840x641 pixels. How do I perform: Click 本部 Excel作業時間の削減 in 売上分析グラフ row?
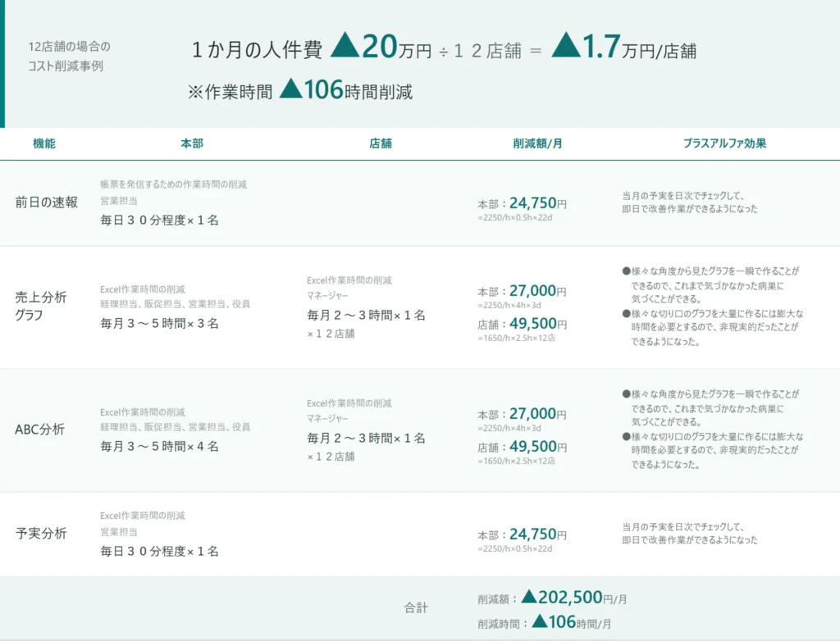click(143, 289)
